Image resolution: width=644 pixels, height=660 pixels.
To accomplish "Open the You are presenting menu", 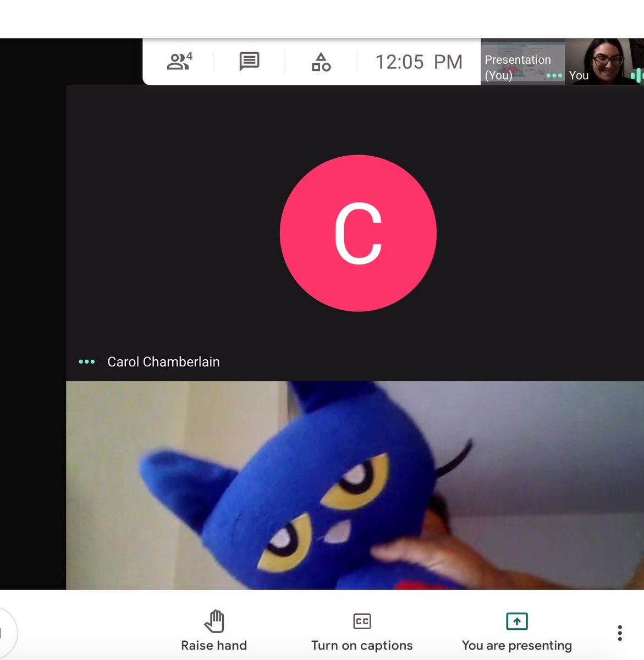I will (517, 631).
